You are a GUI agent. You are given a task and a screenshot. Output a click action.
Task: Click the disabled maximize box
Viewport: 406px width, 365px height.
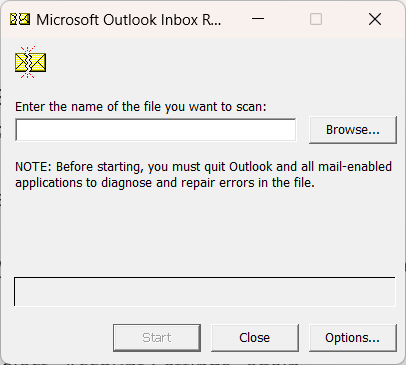pyautogui.click(x=316, y=19)
